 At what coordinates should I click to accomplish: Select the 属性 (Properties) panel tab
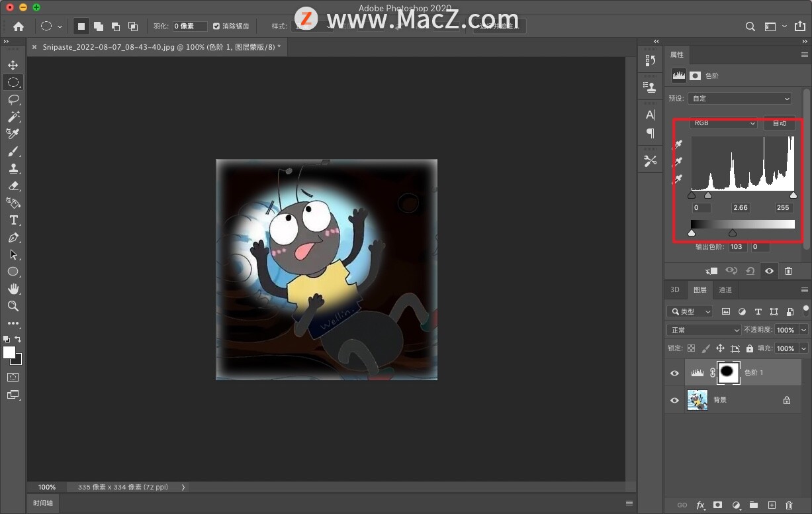click(677, 55)
